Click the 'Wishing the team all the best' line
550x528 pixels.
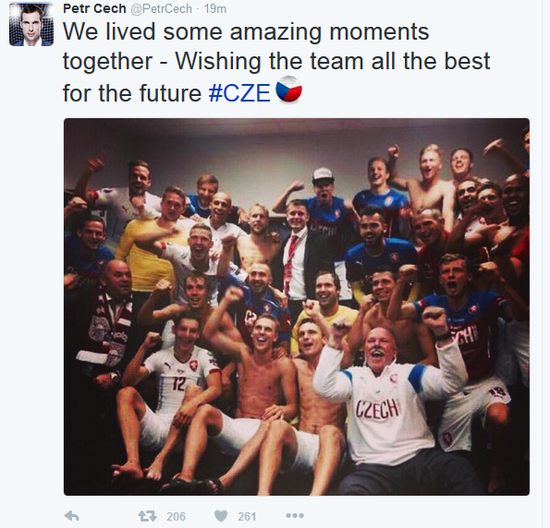[333, 62]
